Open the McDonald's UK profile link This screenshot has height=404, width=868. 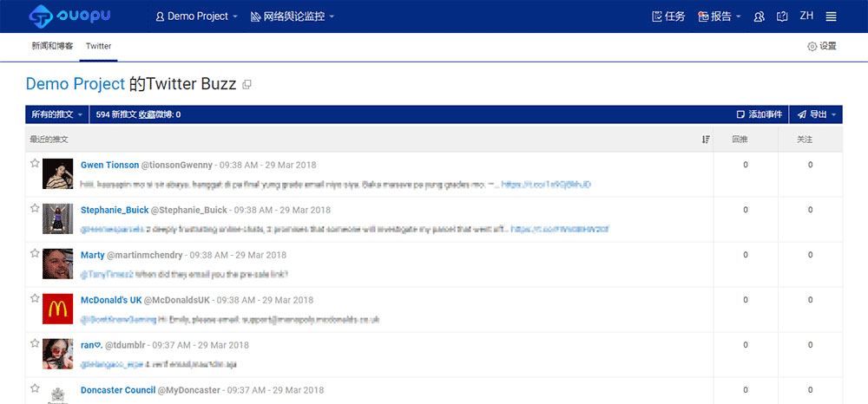(x=111, y=300)
